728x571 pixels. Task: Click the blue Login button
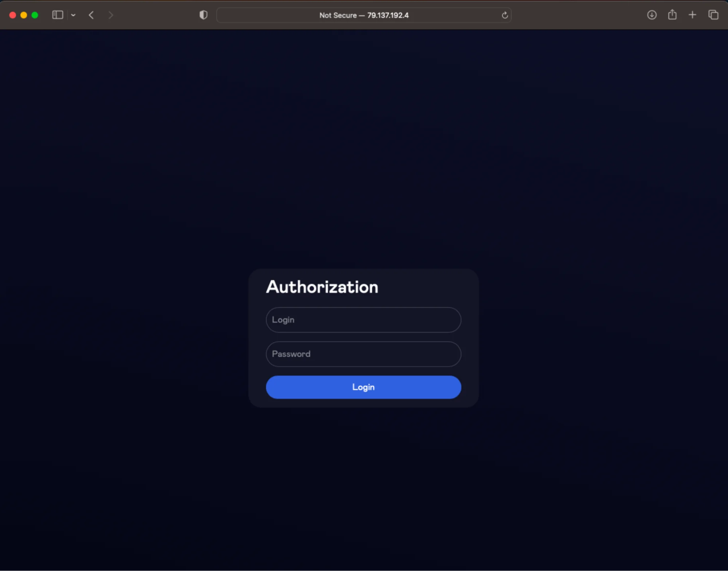pyautogui.click(x=363, y=387)
